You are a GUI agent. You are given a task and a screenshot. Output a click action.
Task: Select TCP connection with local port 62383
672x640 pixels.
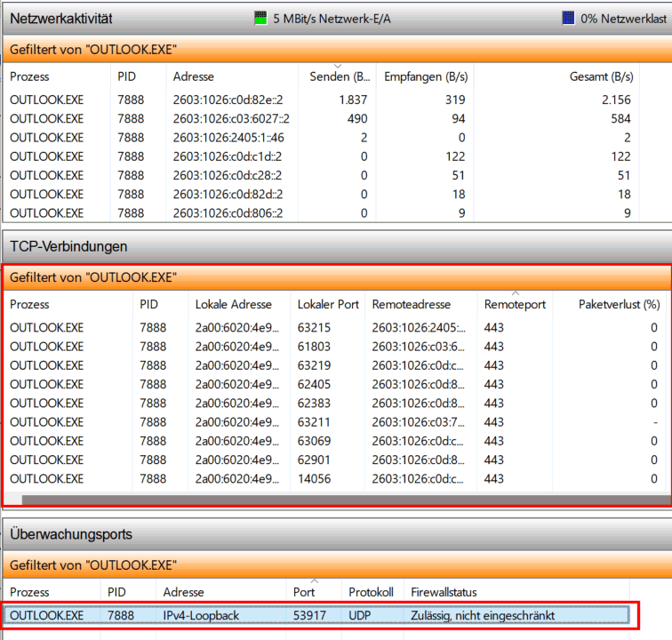coord(335,403)
